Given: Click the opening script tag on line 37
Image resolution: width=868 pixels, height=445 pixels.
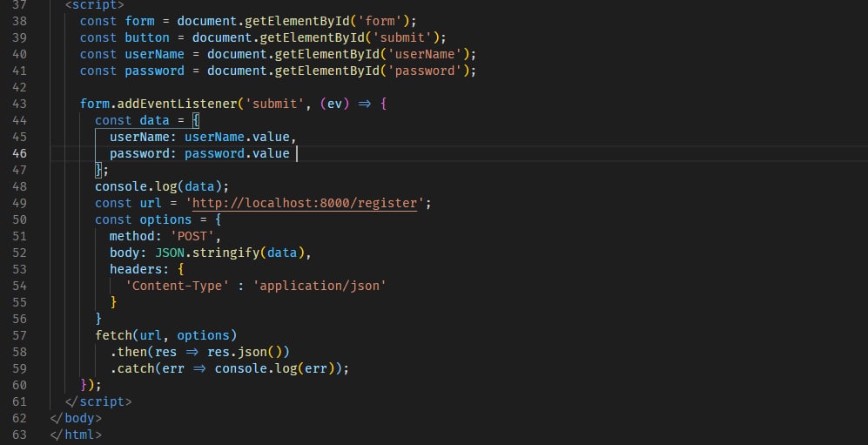Looking at the screenshot, I should [x=94, y=5].
